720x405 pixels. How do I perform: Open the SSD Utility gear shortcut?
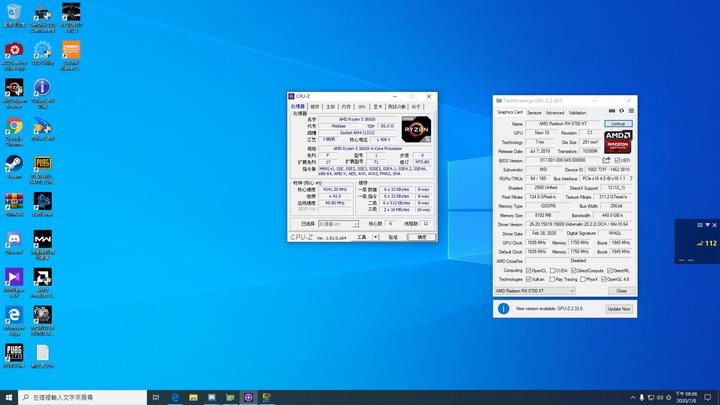point(42,52)
